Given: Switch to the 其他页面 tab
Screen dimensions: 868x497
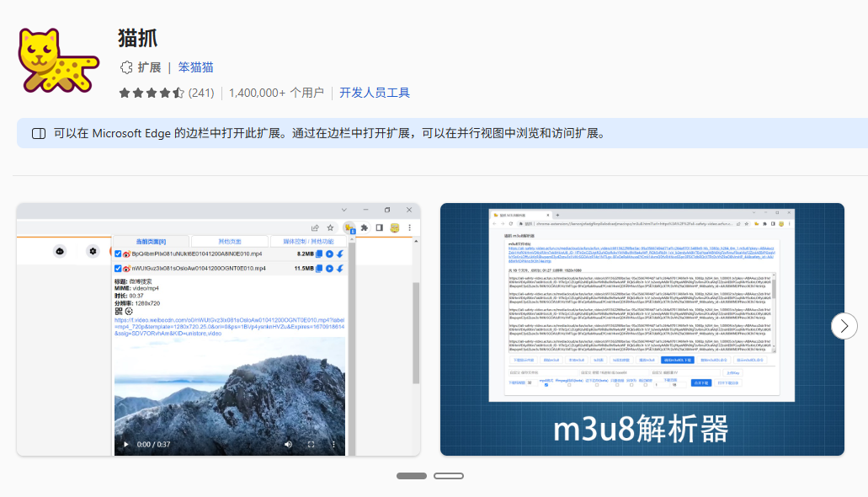Looking at the screenshot, I should point(229,242).
